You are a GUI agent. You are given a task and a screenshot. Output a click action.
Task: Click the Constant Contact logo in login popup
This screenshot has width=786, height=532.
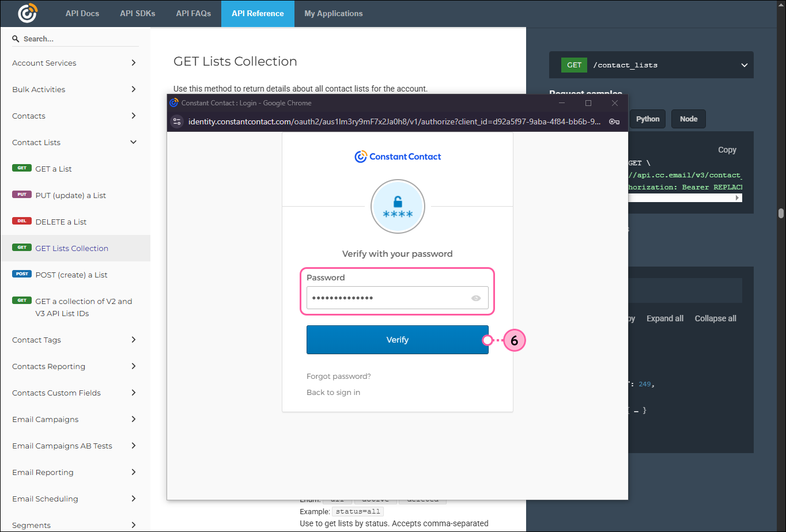pos(398,157)
